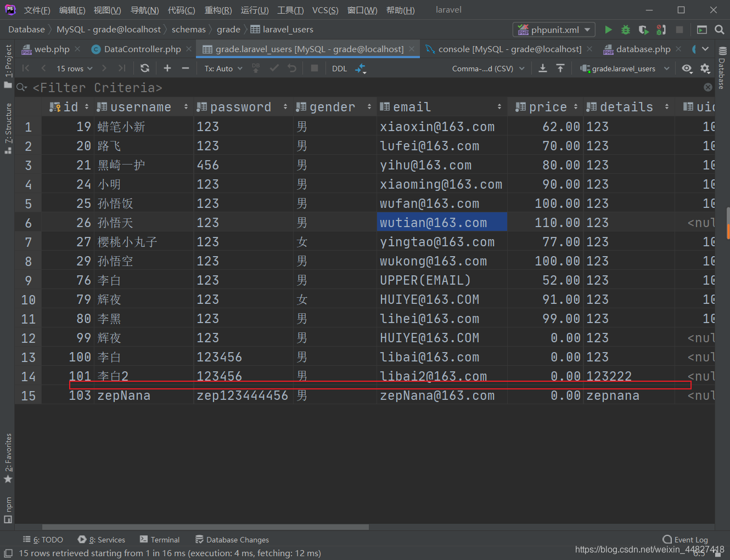The image size is (730, 560).
Task: Submit changes to database icon
Action: [256, 68]
